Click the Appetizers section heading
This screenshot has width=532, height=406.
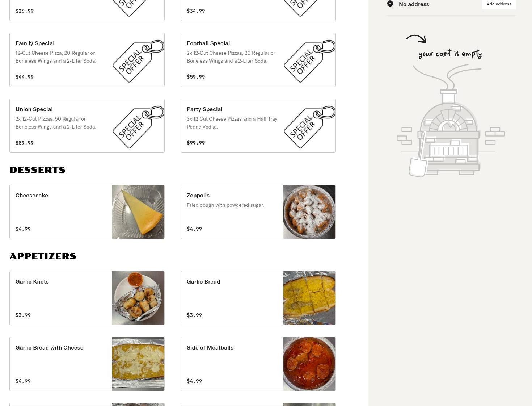[43, 256]
